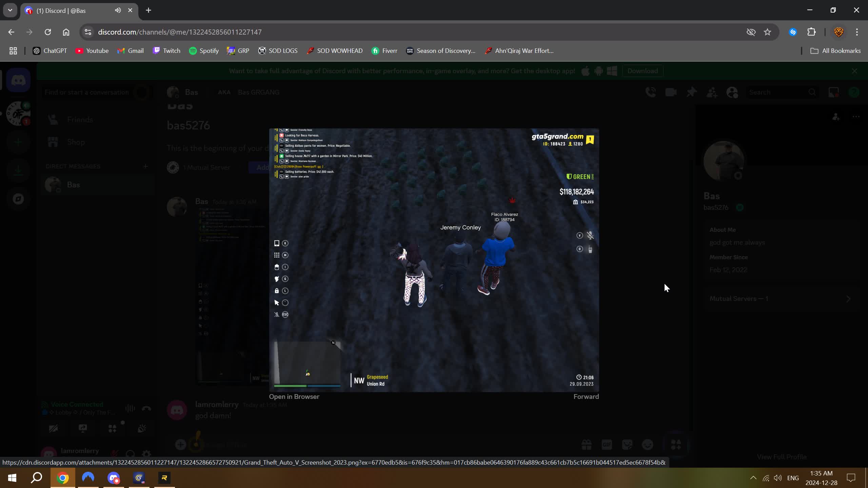Disconnect from the voice channel
The height and width of the screenshot is (488, 868).
point(146,409)
